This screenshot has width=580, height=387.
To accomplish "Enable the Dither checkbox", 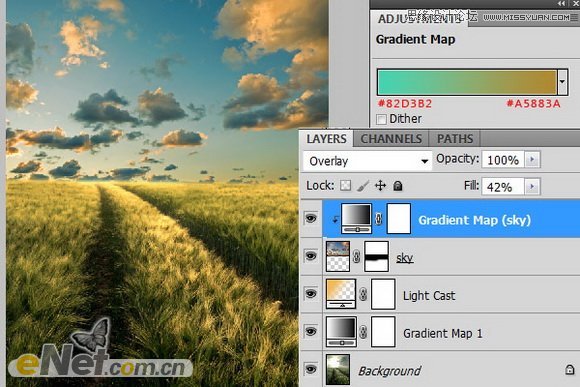I will pos(381,119).
